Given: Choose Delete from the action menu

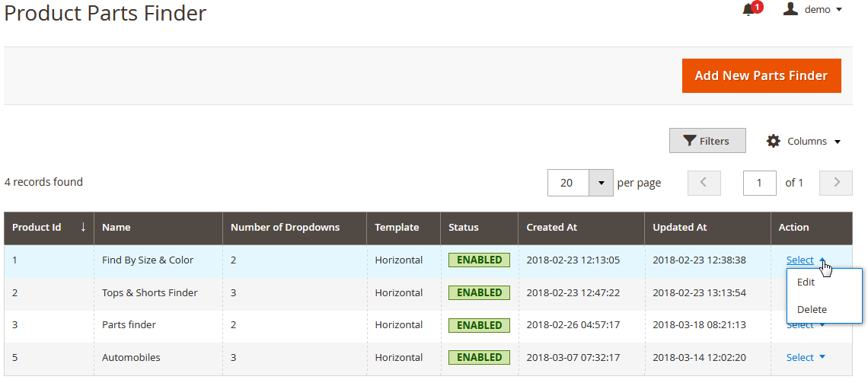Looking at the screenshot, I should 811,309.
